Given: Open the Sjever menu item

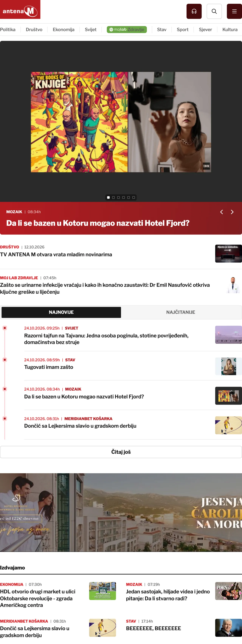Looking at the screenshot, I should (206, 29).
